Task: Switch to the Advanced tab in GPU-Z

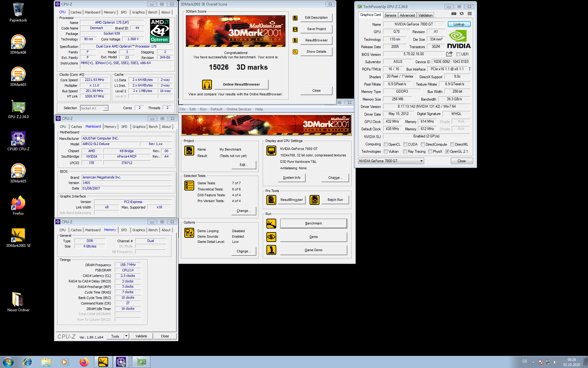Action: 407,15
